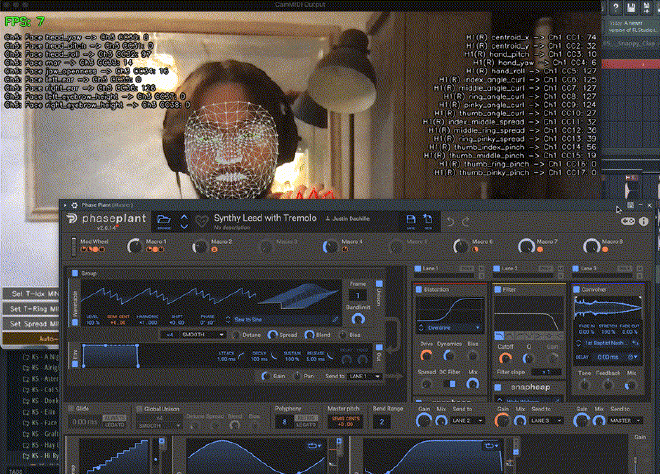Click loop icon on the right LFO curve

[x=491, y=445]
